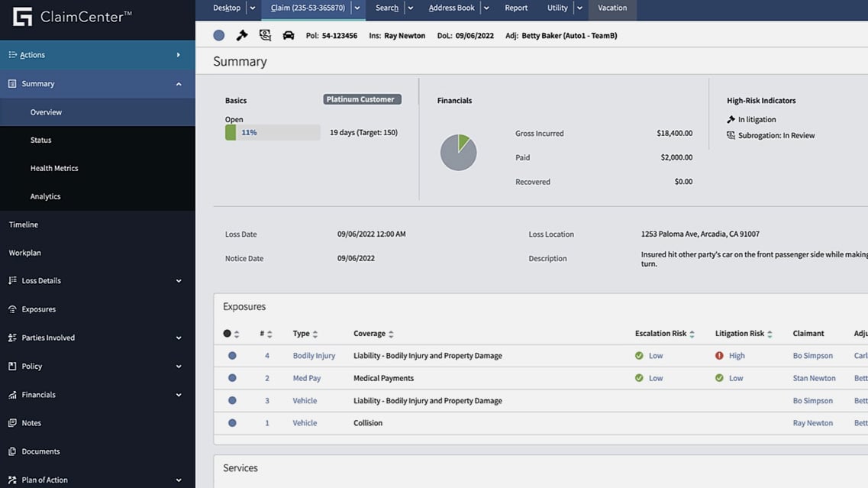Click the select-all circle in the Exposures header

[x=229, y=333]
